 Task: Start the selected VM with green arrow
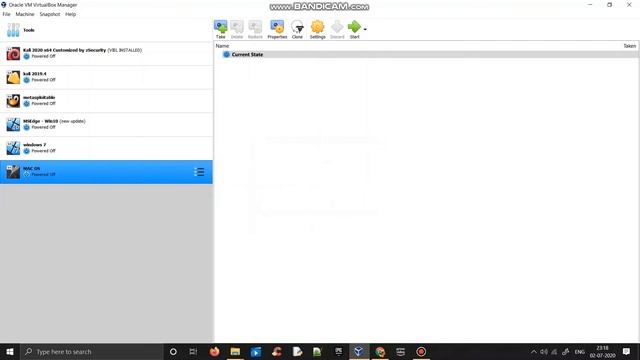pos(354,29)
